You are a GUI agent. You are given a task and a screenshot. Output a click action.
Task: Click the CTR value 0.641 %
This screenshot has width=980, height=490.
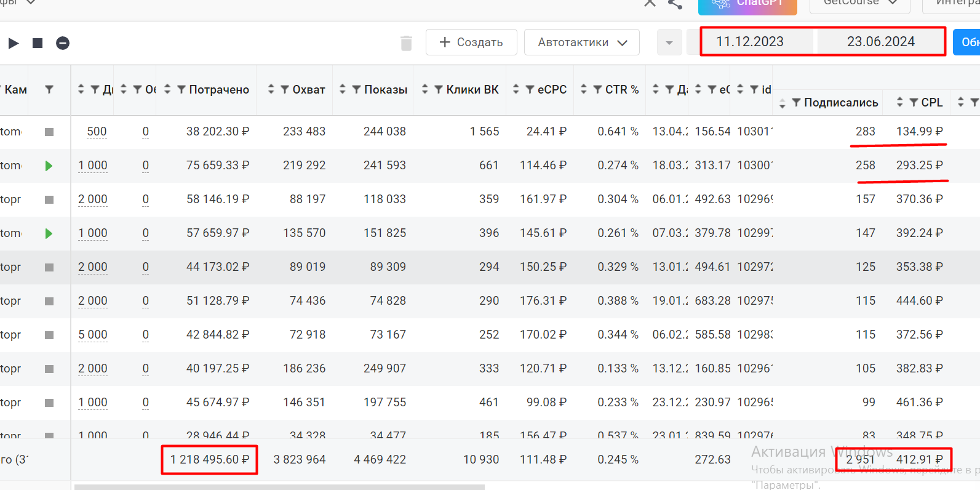pyautogui.click(x=618, y=132)
